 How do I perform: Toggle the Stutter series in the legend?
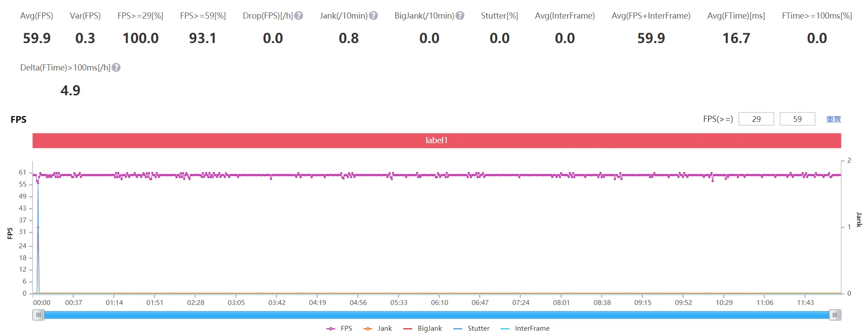(471, 328)
